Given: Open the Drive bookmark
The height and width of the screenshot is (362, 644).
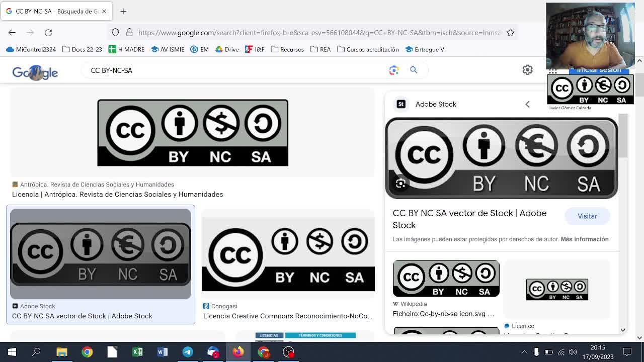Looking at the screenshot, I should coord(227,49).
